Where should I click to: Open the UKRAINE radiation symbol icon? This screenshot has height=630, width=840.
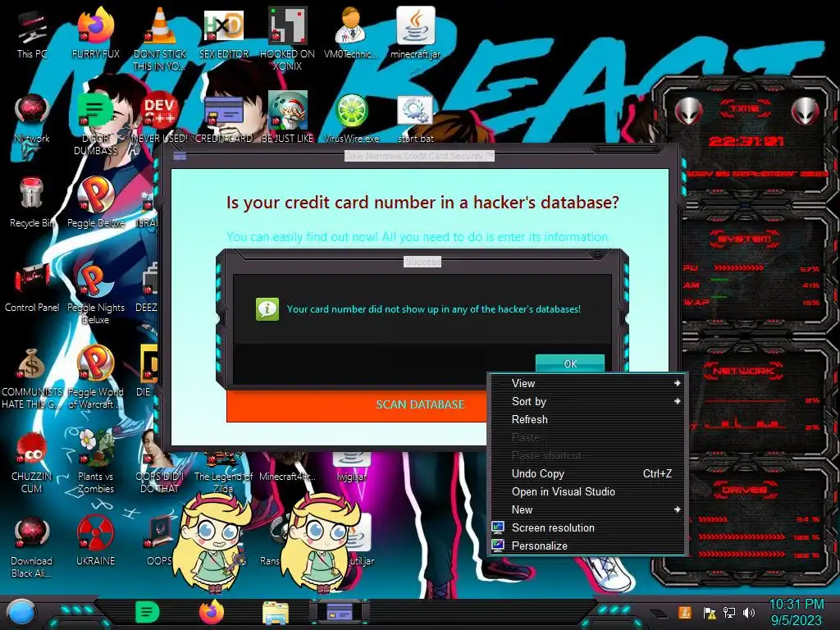[x=95, y=541]
